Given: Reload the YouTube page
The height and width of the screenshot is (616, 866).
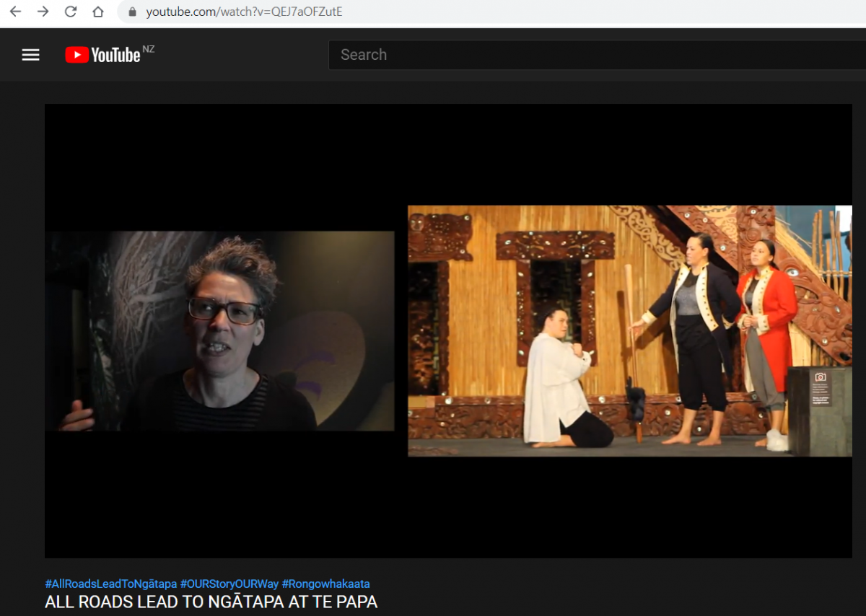Looking at the screenshot, I should pos(70,12).
